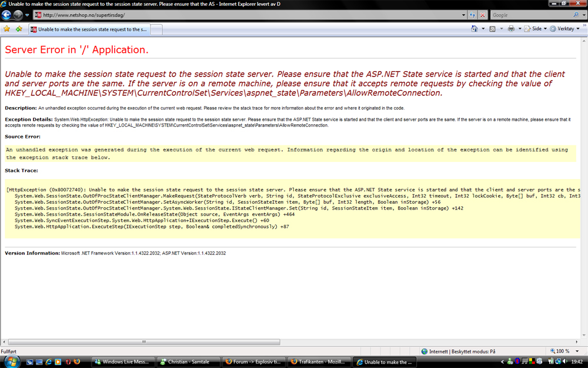Click the horizontal scrollbar right arrow
The height and width of the screenshot is (368, 588).
point(577,342)
